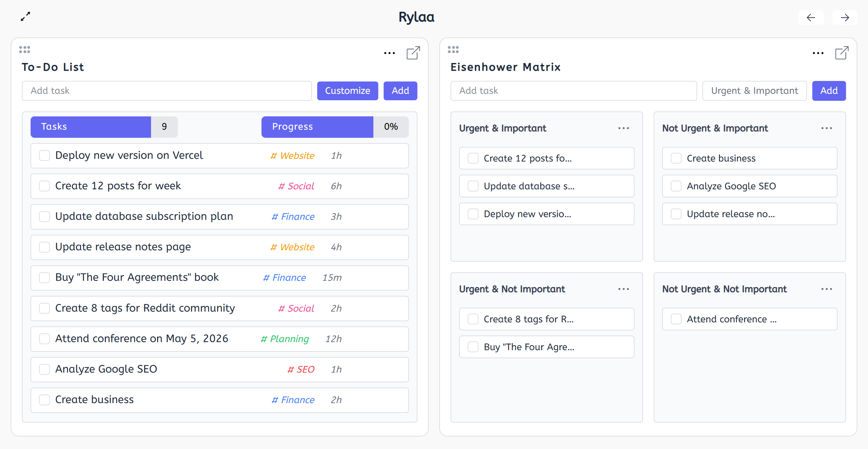
Task: Open Eisenhower Matrix external link icon
Action: pyautogui.click(x=842, y=53)
